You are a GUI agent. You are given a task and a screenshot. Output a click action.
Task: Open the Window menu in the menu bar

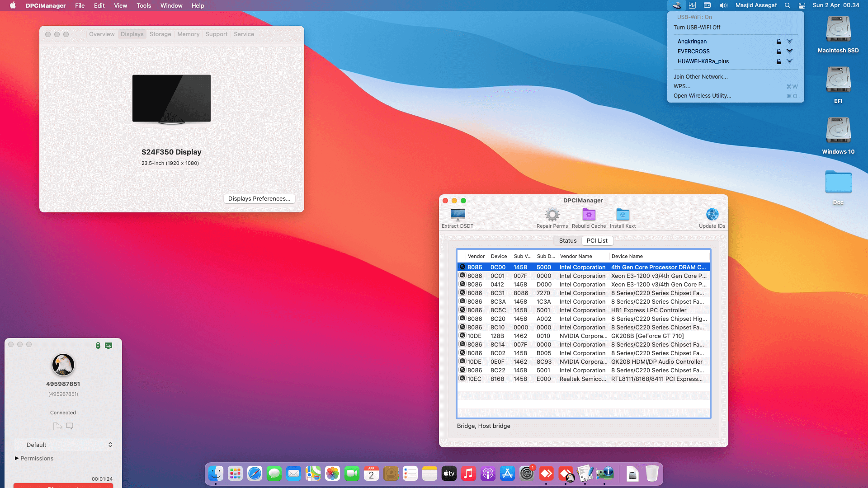[x=171, y=5]
